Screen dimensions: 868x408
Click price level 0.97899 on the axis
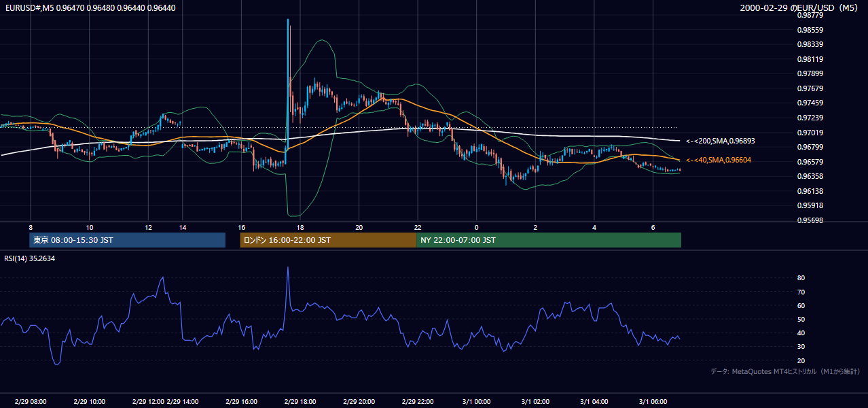coord(810,73)
